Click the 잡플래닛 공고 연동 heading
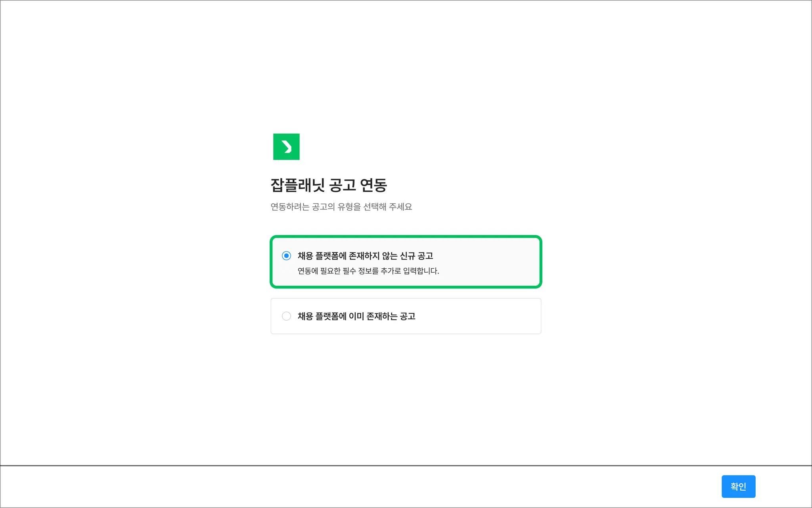The image size is (812, 508). coord(328,185)
